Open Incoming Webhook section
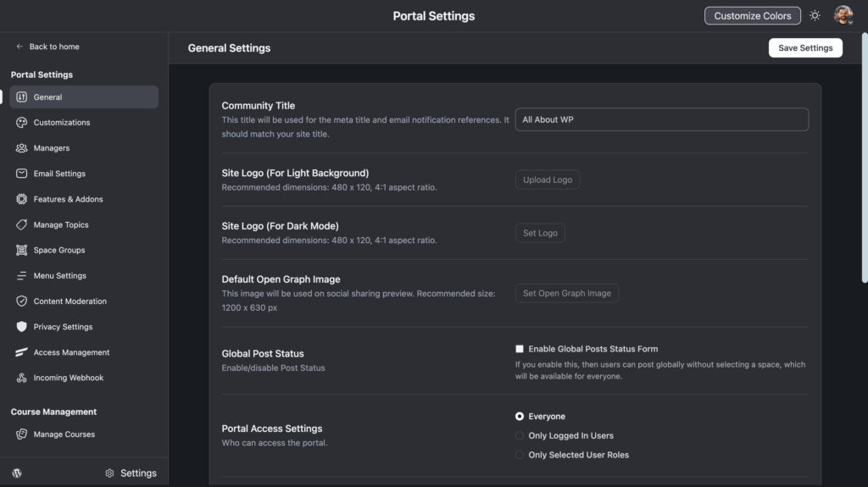The width and height of the screenshot is (868, 487). click(84, 378)
